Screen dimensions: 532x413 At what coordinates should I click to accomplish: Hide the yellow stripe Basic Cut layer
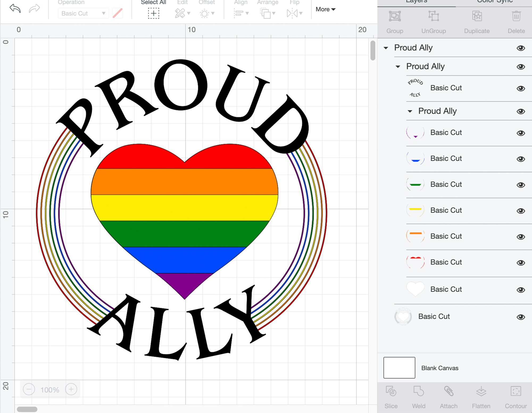coord(521,211)
